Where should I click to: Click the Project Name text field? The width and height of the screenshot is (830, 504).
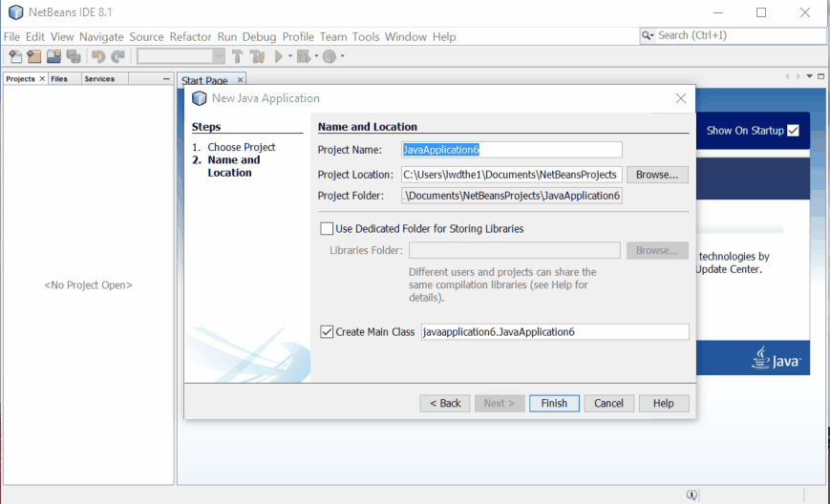coord(511,150)
